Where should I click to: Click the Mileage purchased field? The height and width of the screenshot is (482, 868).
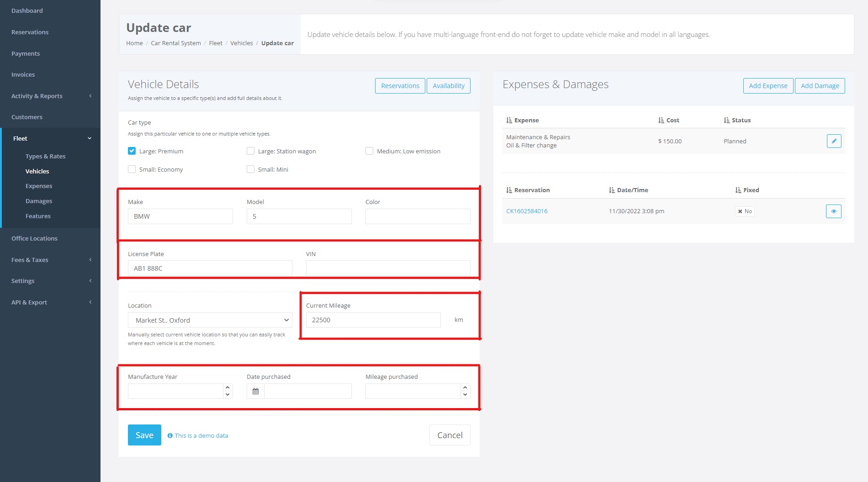pyautogui.click(x=413, y=391)
